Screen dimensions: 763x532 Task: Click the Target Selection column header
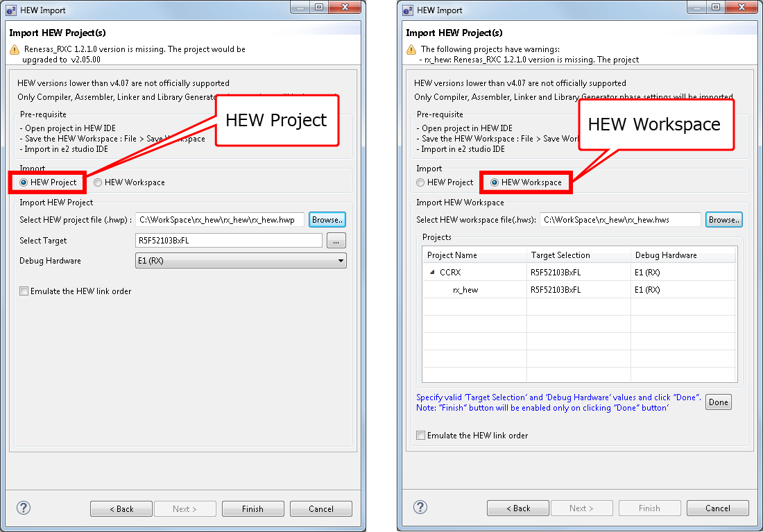560,255
